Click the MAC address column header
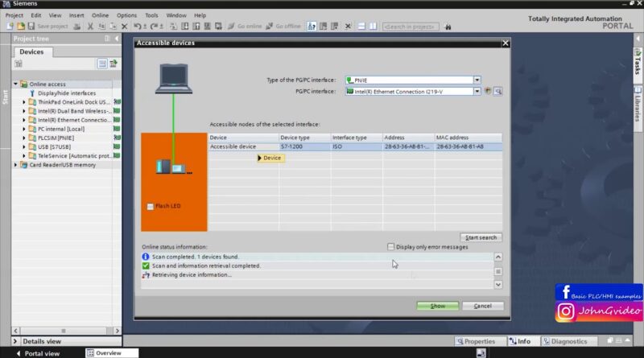 point(469,138)
